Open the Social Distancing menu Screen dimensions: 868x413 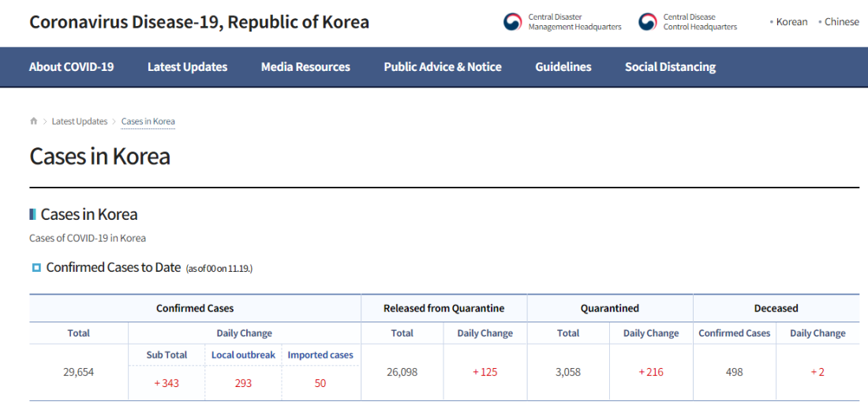671,67
